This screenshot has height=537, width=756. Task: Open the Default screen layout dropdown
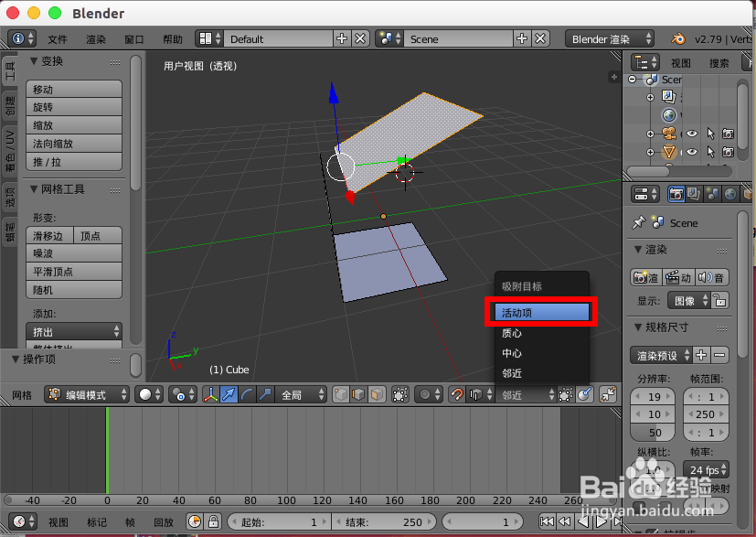277,39
